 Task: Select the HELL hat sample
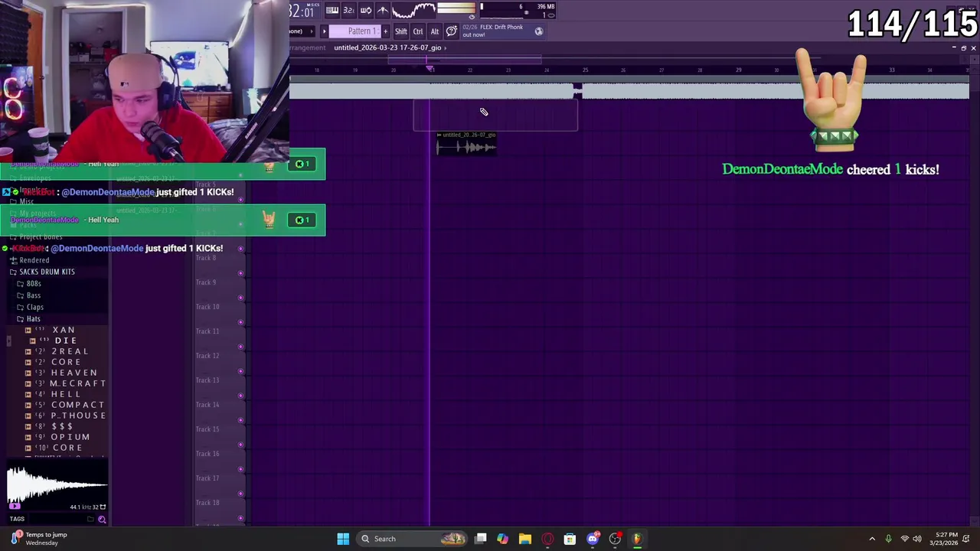point(65,394)
